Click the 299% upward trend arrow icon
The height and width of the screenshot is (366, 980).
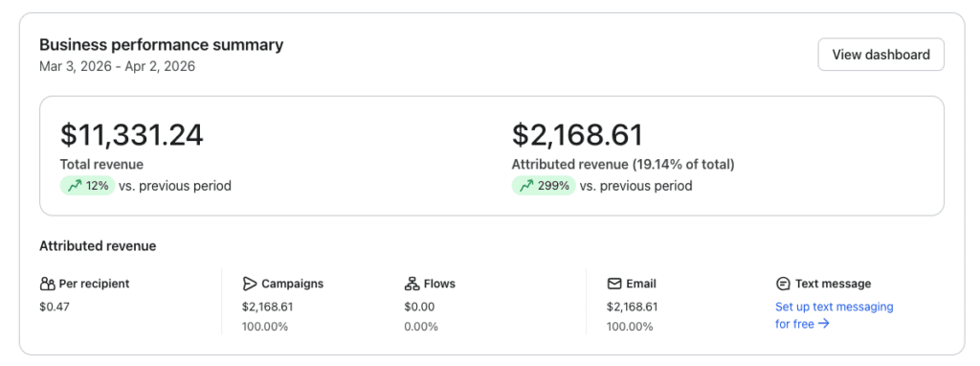tap(526, 186)
